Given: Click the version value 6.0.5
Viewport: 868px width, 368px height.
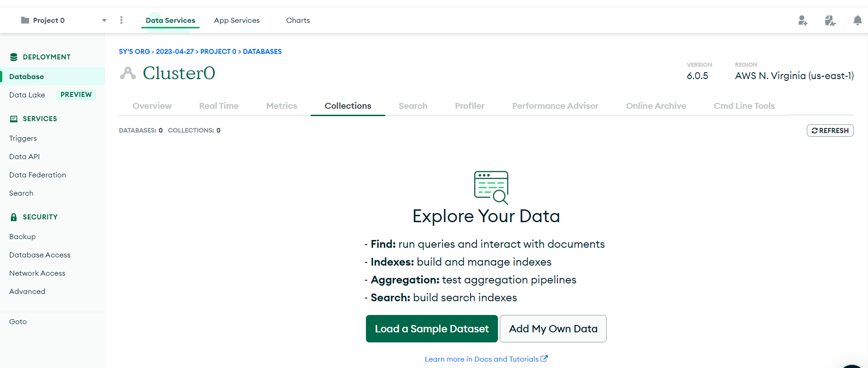Looking at the screenshot, I should point(697,76).
